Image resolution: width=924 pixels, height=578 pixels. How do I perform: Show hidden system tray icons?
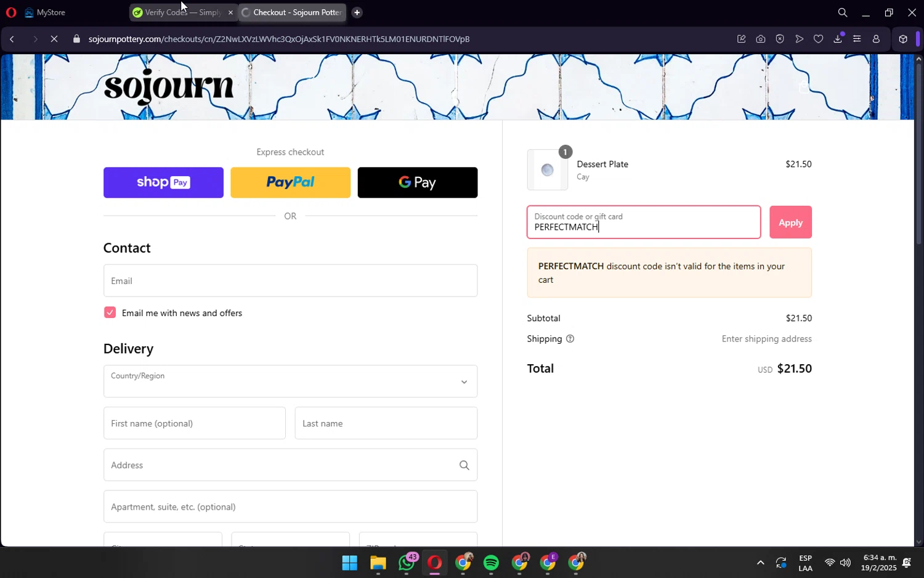[760, 563]
